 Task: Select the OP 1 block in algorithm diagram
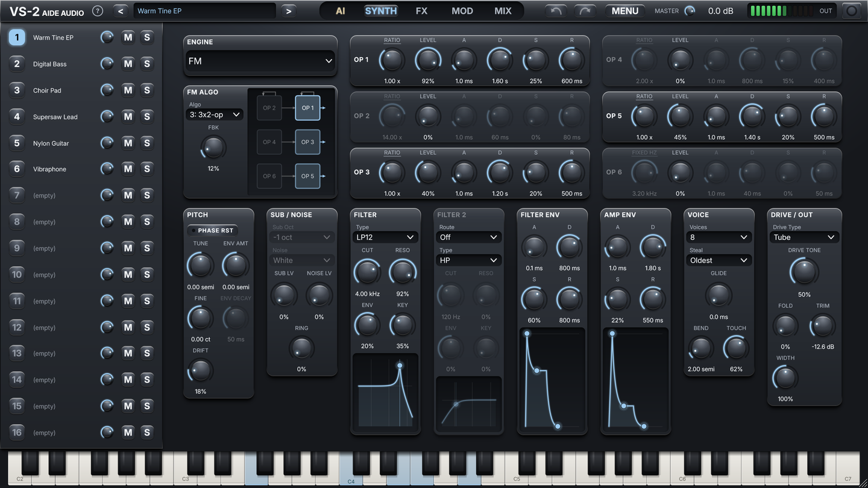307,108
